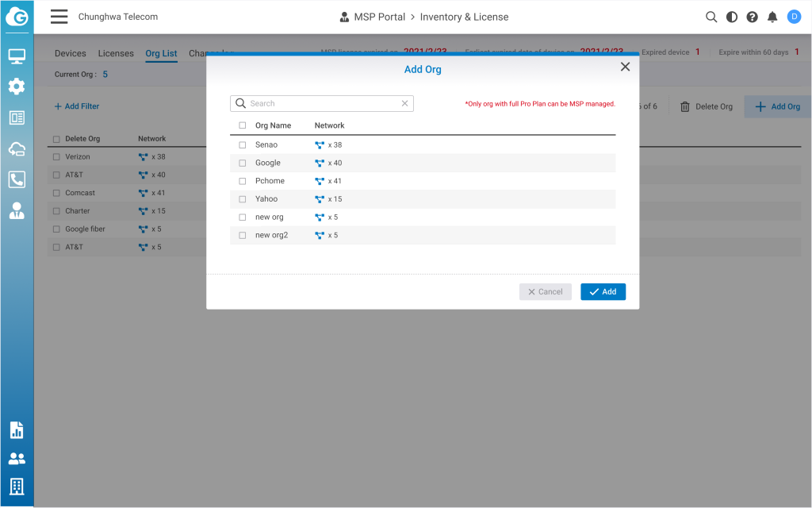The image size is (812, 508).
Task: Select all orgs with the header checkbox
Action: click(x=242, y=125)
